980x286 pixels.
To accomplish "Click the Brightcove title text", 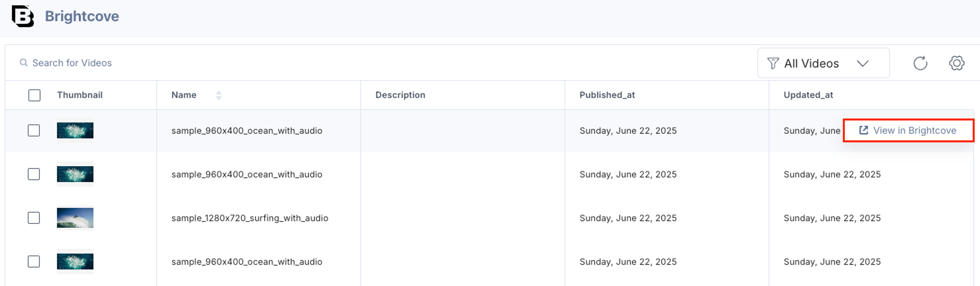I will click(x=82, y=16).
